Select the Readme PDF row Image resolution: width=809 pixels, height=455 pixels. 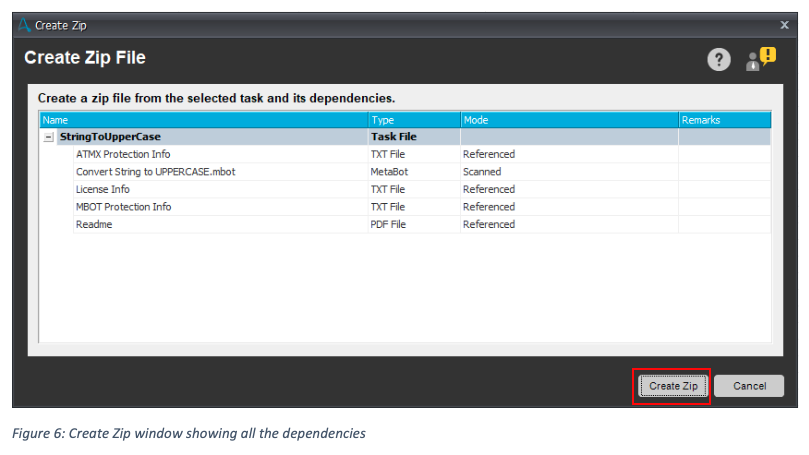(93, 224)
